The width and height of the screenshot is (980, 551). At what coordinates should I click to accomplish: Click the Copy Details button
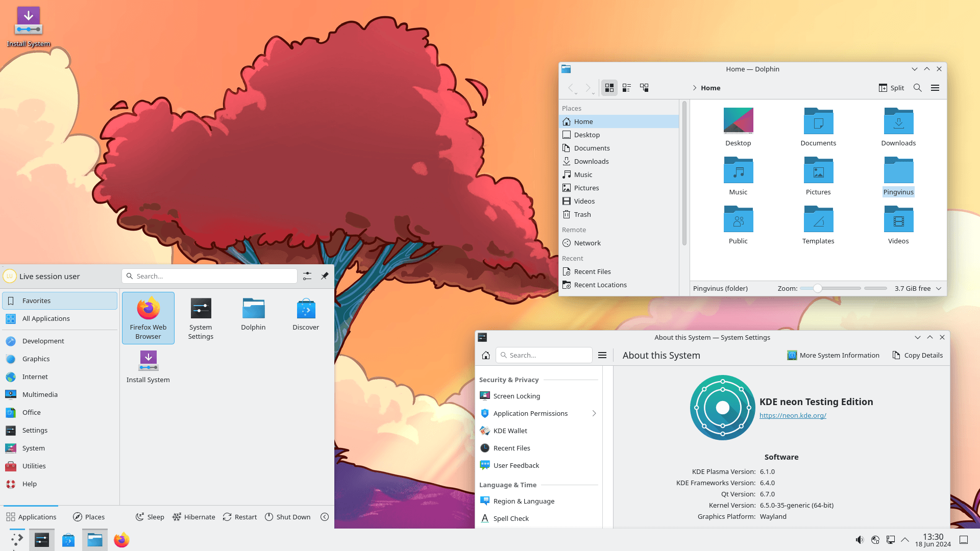917,355
